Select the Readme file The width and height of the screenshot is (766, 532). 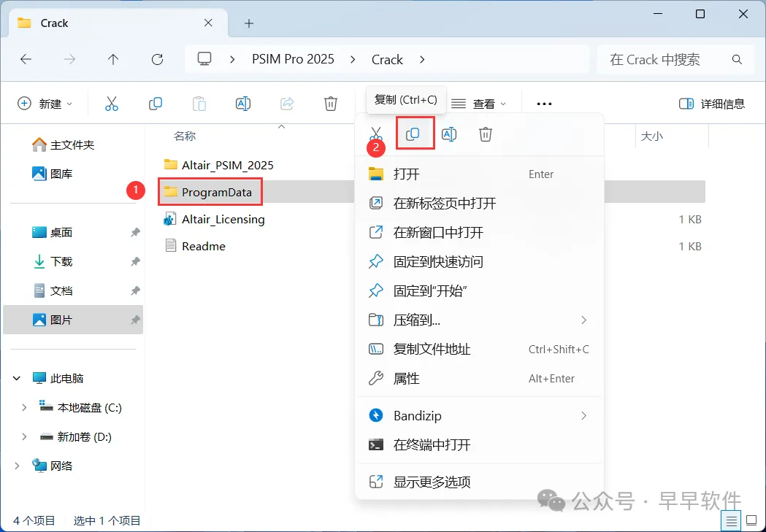[x=195, y=246]
